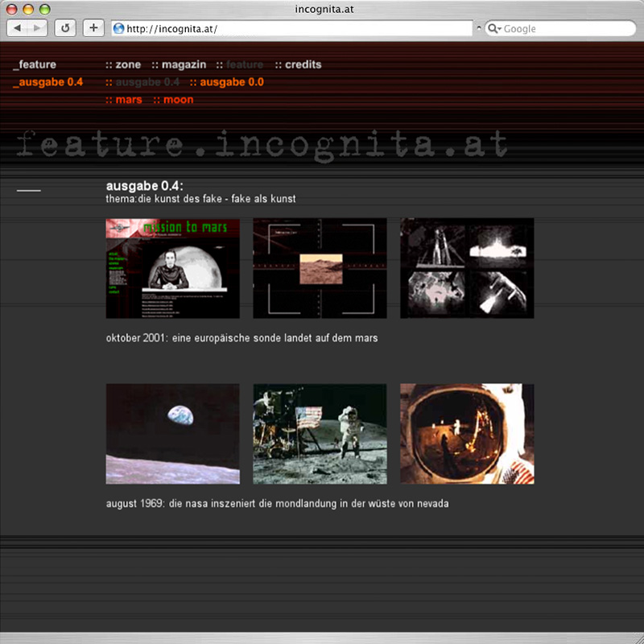Screen dimensions: 644x644
Task: Click into the Google search field
Action: 560,29
